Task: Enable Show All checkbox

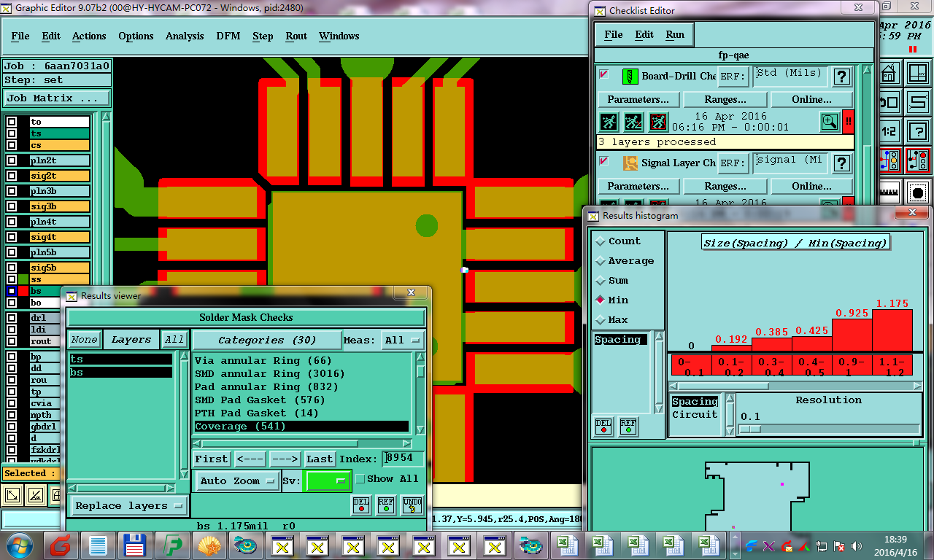Action: click(x=360, y=479)
